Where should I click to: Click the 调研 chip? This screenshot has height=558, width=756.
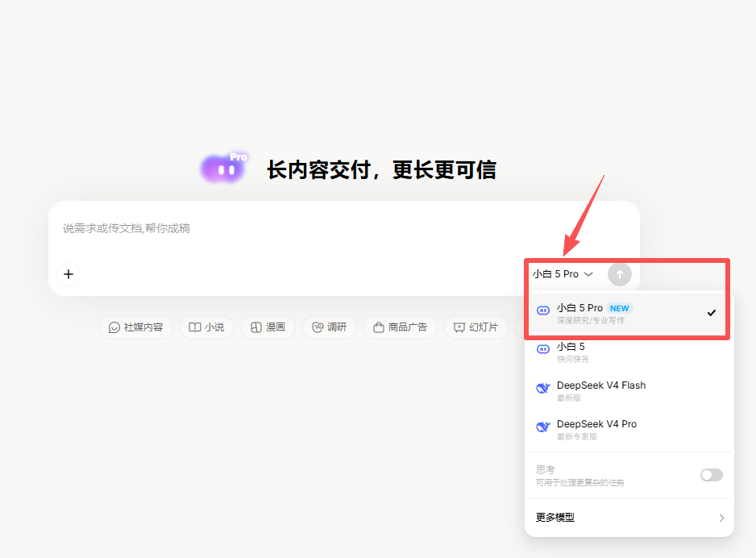pos(330,327)
